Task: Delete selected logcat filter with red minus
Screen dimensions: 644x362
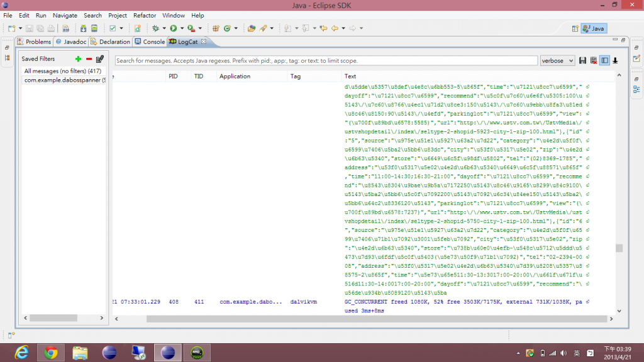Action: [x=89, y=58]
